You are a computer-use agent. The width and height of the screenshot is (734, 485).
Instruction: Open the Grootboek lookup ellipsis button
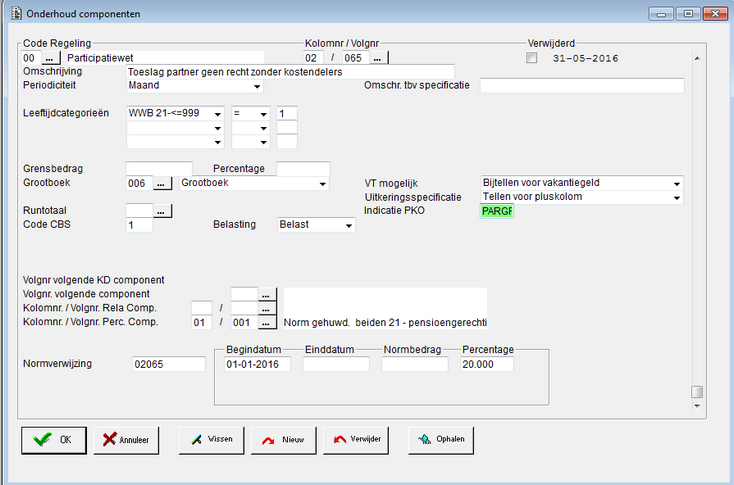click(162, 184)
